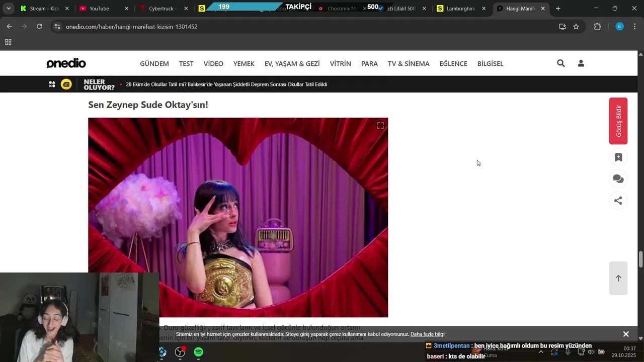Click the yellow news icon beside Neler Oluyor

[66, 84]
